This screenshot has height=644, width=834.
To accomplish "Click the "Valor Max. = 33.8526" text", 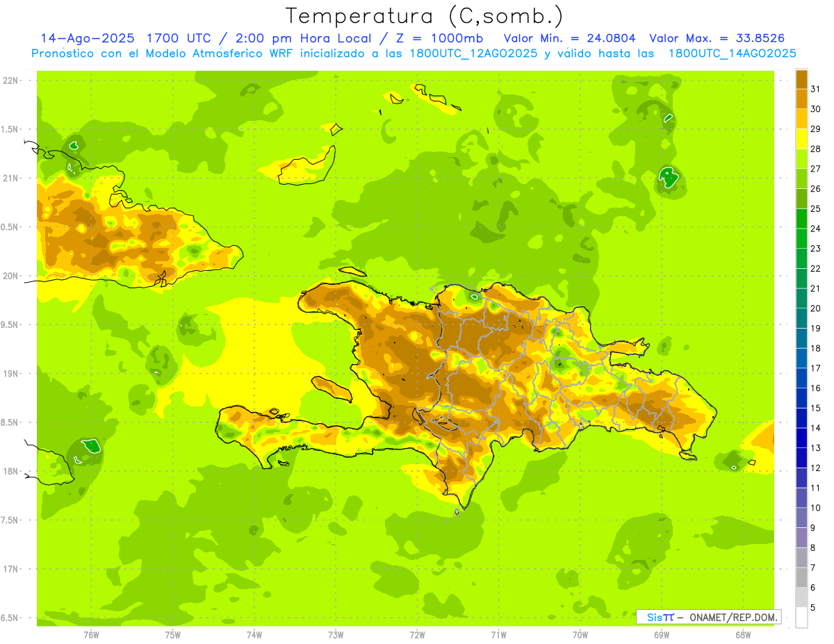I will 717,38.
